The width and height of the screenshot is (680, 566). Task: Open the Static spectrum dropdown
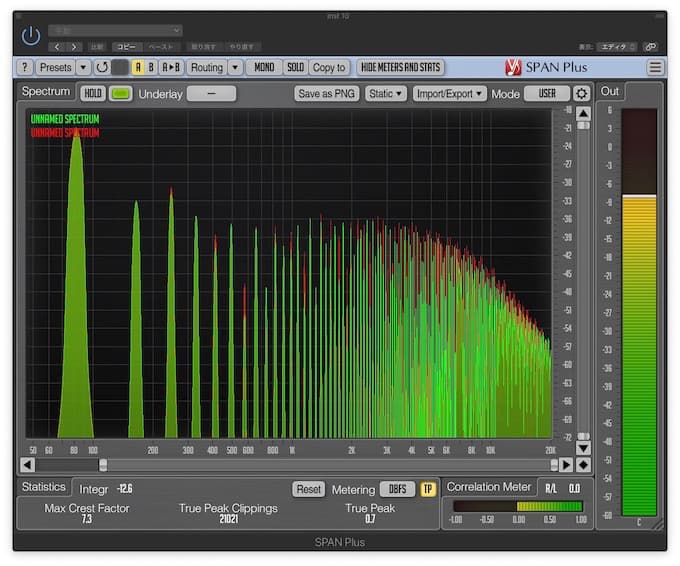pos(386,93)
